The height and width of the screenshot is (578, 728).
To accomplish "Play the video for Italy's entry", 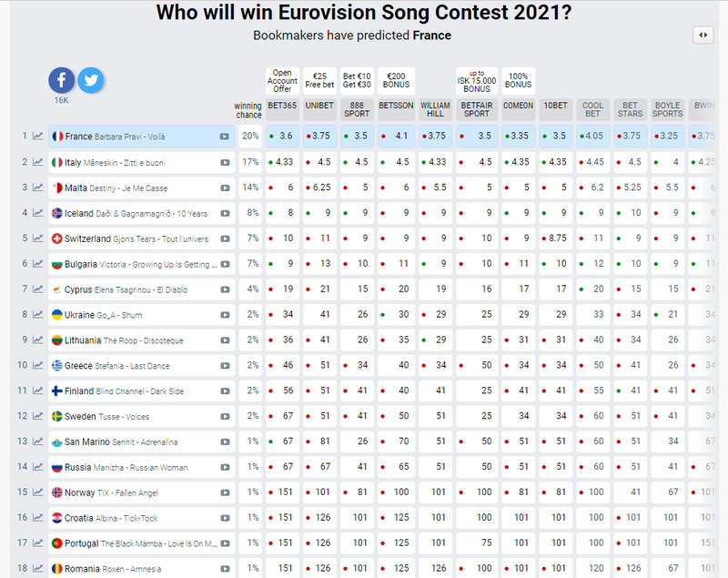I will [225, 163].
